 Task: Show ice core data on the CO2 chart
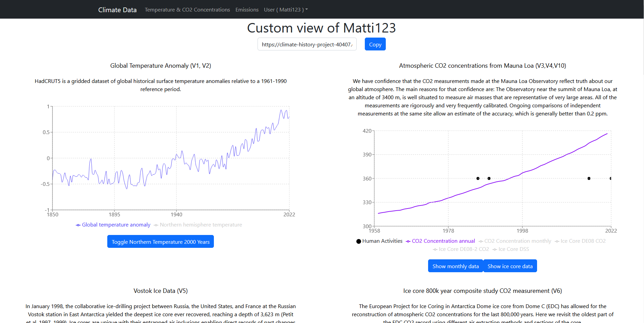(x=510, y=266)
